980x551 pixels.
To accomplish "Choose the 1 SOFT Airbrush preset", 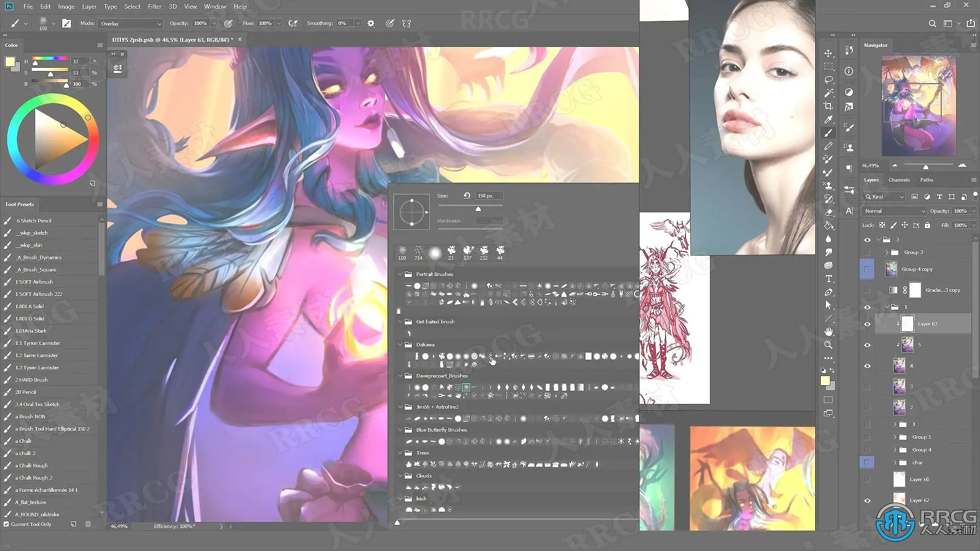I will 34,282.
